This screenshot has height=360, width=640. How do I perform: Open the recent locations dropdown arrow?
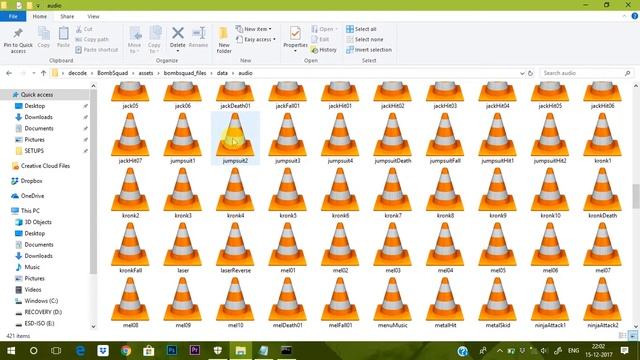pyautogui.click(x=33, y=73)
